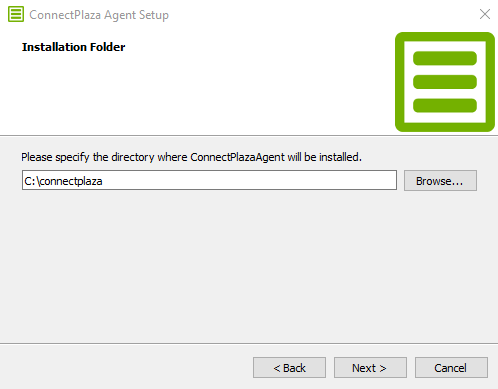Screen dimensions: 498x389
Task: Click the small ConnectPlaza title bar icon
Action: click(16, 14)
